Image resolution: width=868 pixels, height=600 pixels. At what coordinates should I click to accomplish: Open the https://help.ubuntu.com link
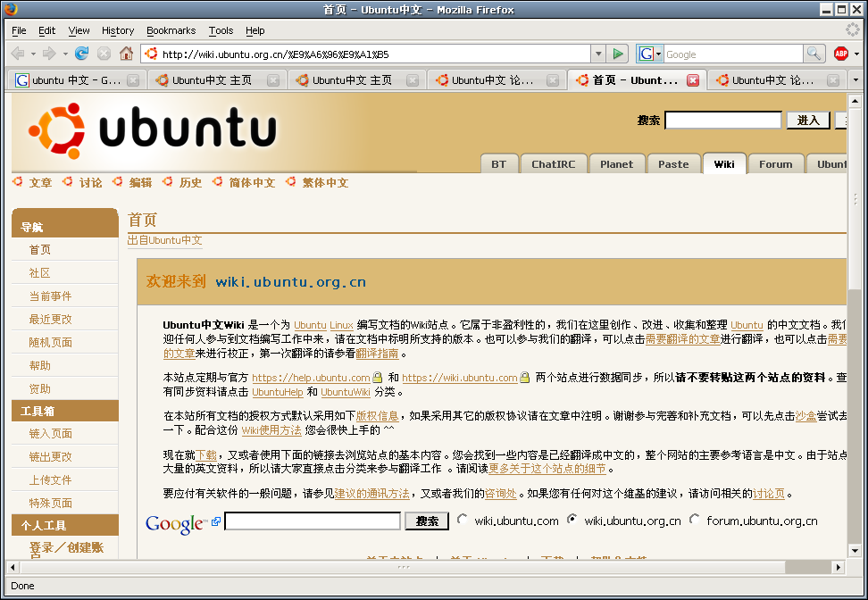pyautogui.click(x=311, y=378)
